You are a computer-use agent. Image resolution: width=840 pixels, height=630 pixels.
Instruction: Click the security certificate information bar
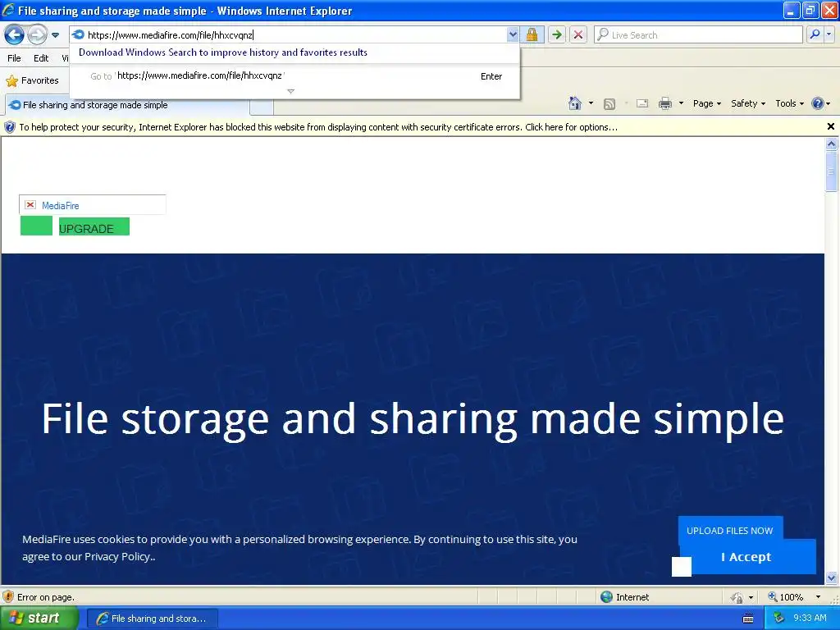(x=413, y=127)
